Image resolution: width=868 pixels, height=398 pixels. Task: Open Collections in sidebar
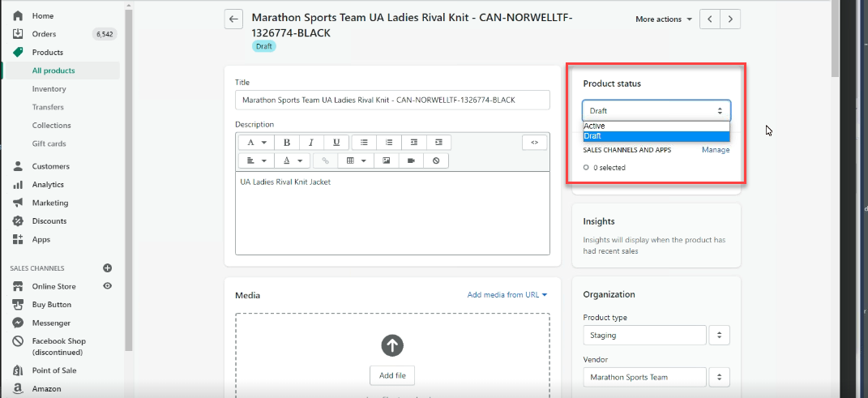pyautogui.click(x=52, y=125)
